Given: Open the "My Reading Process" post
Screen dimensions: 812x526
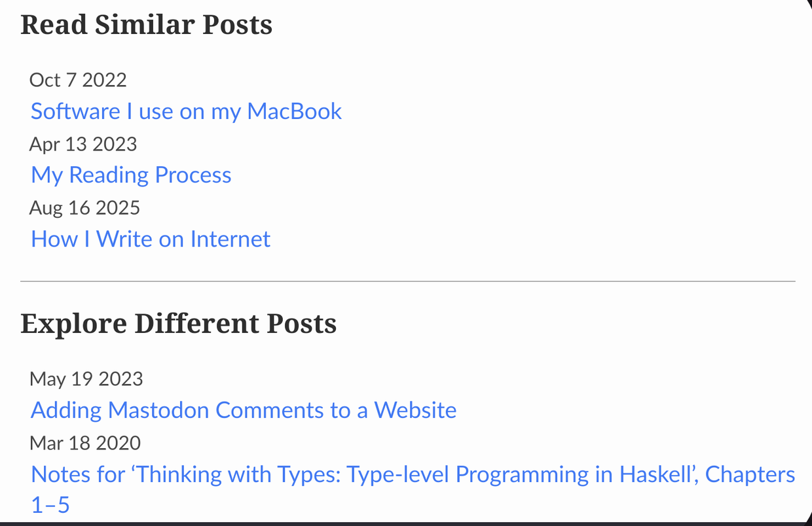Looking at the screenshot, I should [x=131, y=175].
